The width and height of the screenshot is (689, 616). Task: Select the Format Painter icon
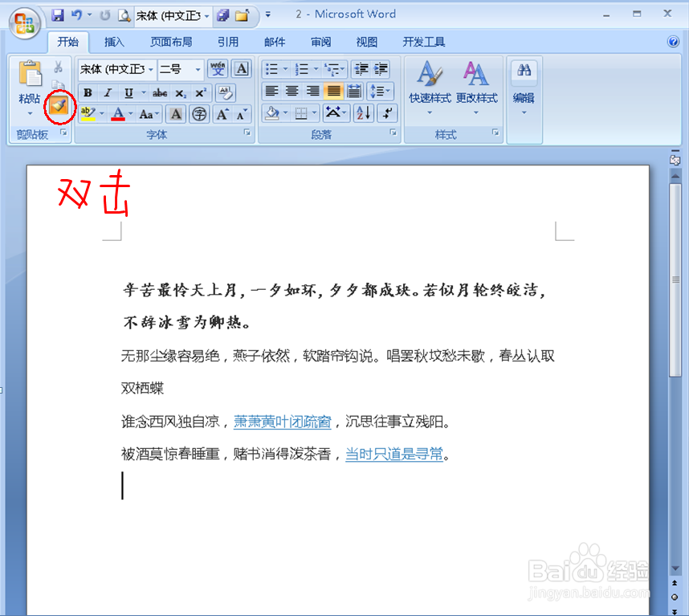(59, 107)
